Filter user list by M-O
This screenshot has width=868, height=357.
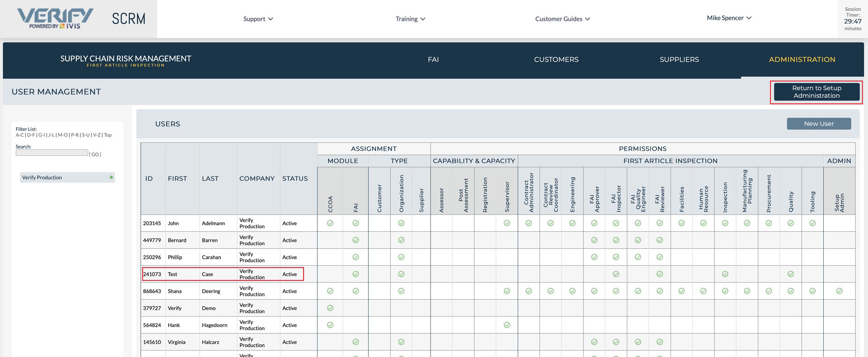pos(63,135)
